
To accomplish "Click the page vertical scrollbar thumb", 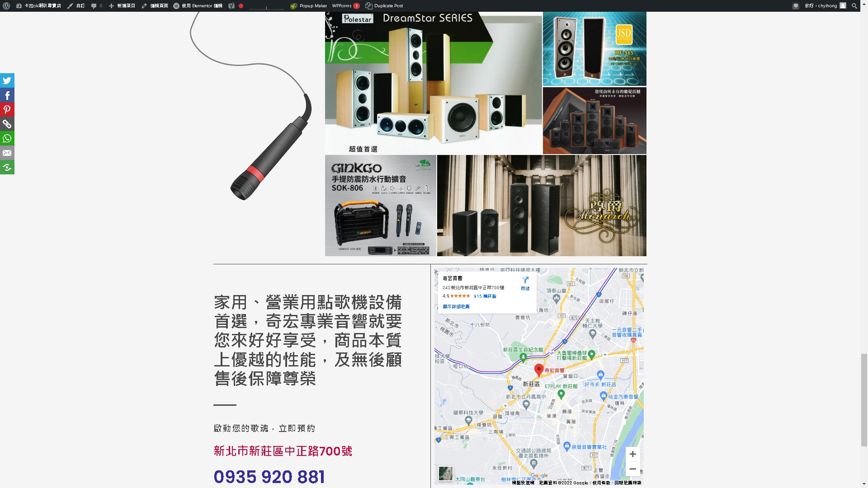I will [x=864, y=400].
